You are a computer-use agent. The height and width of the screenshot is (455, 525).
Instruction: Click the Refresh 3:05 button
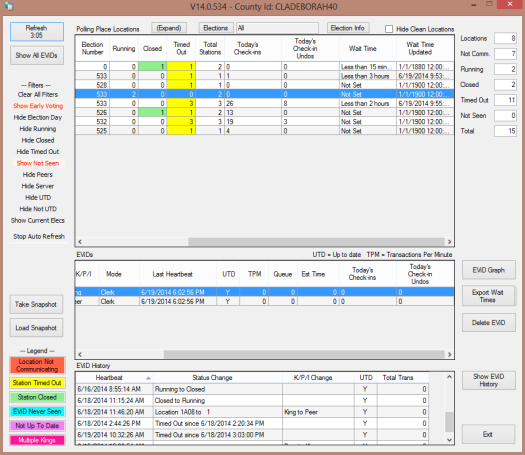[37, 31]
